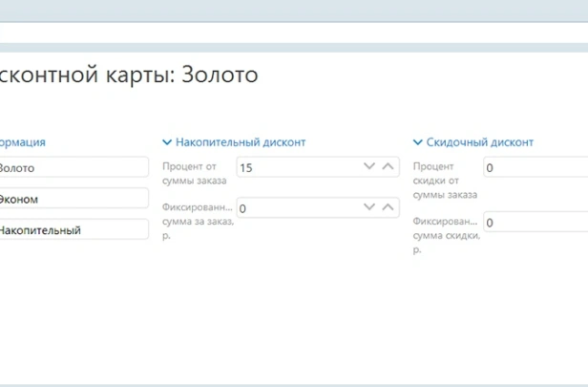Click the label ending in сумма за заказ
588x387 pixels.
[x=197, y=219]
